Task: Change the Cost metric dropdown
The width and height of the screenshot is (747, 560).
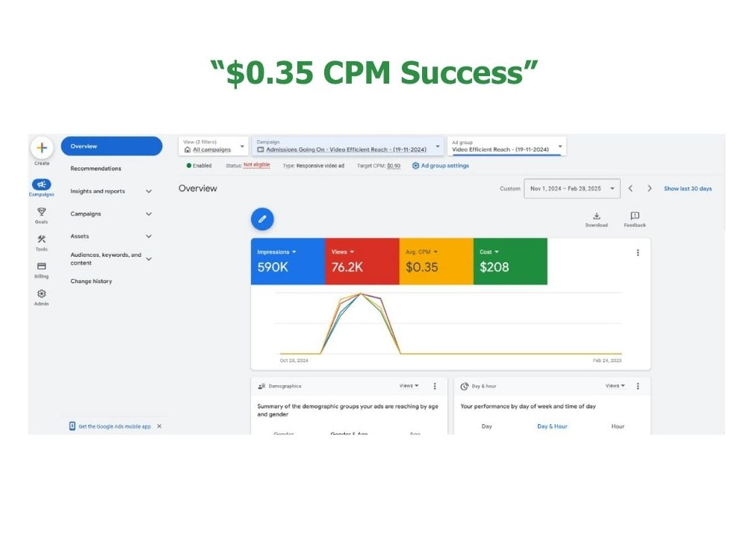Action: click(489, 252)
